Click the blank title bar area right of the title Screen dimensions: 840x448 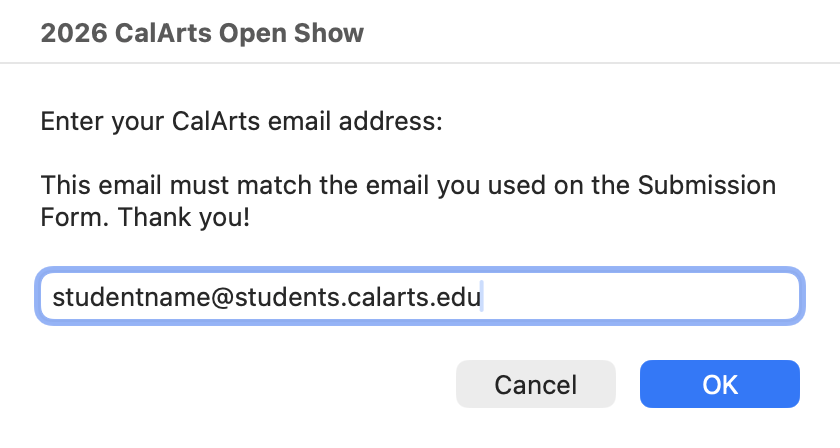600,34
